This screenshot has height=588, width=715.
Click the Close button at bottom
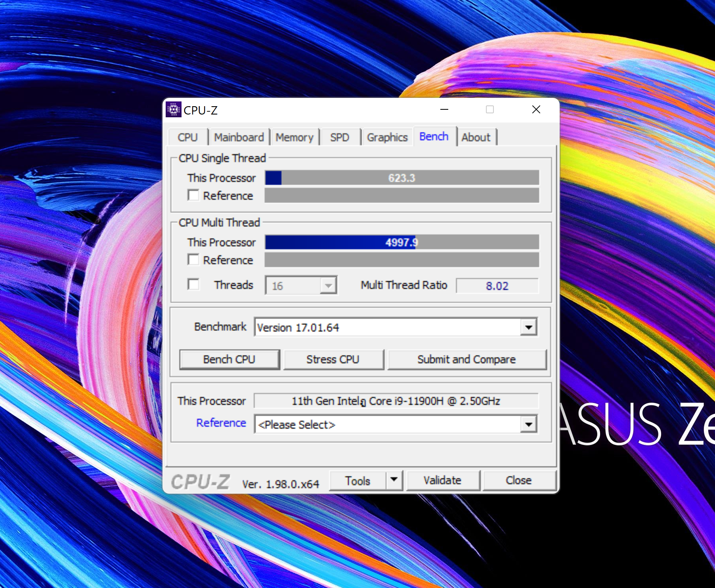coord(519,481)
